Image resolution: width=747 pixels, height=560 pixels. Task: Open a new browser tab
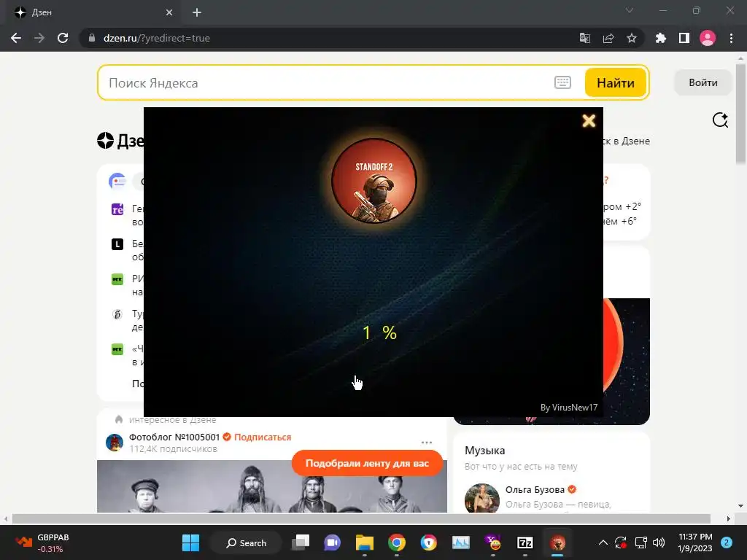[x=197, y=12]
